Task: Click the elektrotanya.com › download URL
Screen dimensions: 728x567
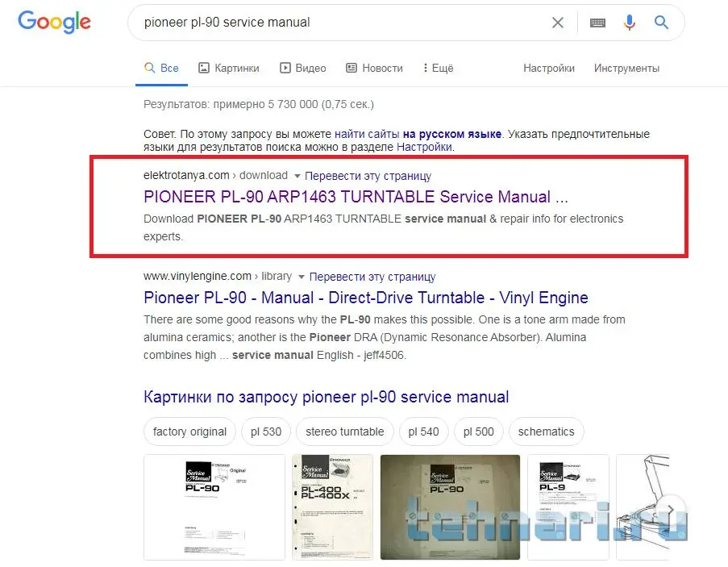Action: tap(215, 176)
